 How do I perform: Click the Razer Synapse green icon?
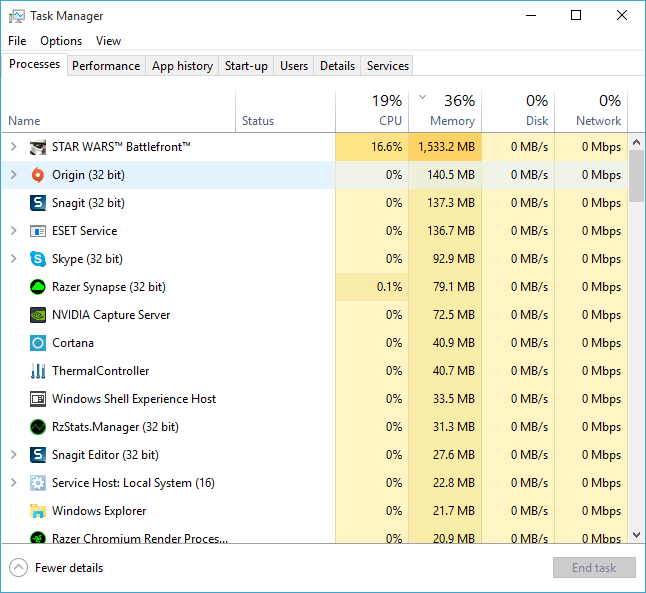(38, 287)
